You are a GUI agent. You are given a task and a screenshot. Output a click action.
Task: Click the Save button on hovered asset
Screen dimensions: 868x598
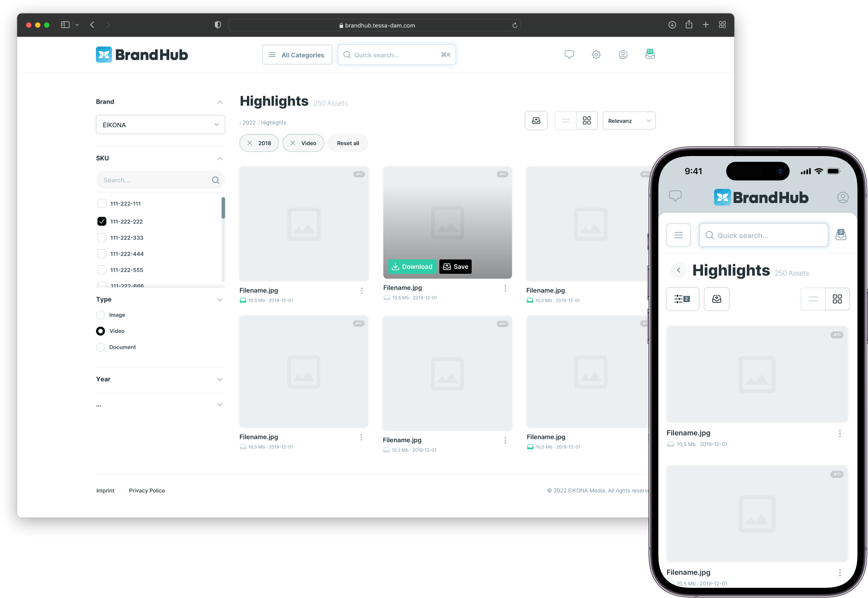click(455, 266)
